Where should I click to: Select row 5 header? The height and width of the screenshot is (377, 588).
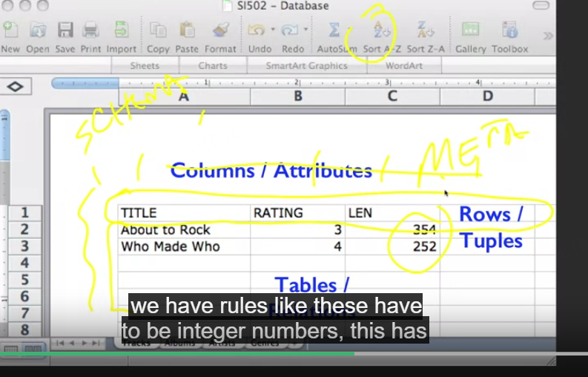[24, 280]
